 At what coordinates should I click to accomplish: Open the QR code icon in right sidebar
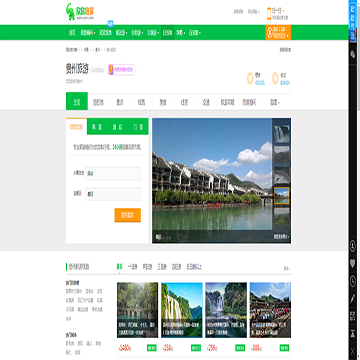pos(353,316)
